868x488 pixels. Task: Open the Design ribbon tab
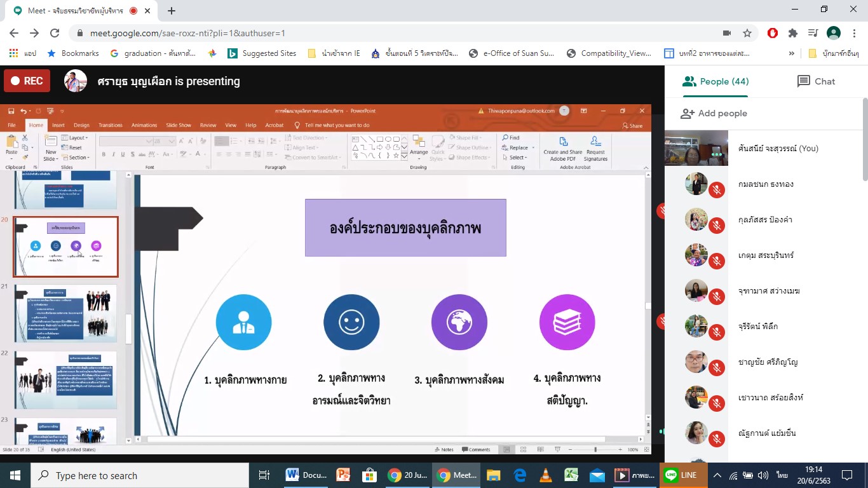(81, 125)
